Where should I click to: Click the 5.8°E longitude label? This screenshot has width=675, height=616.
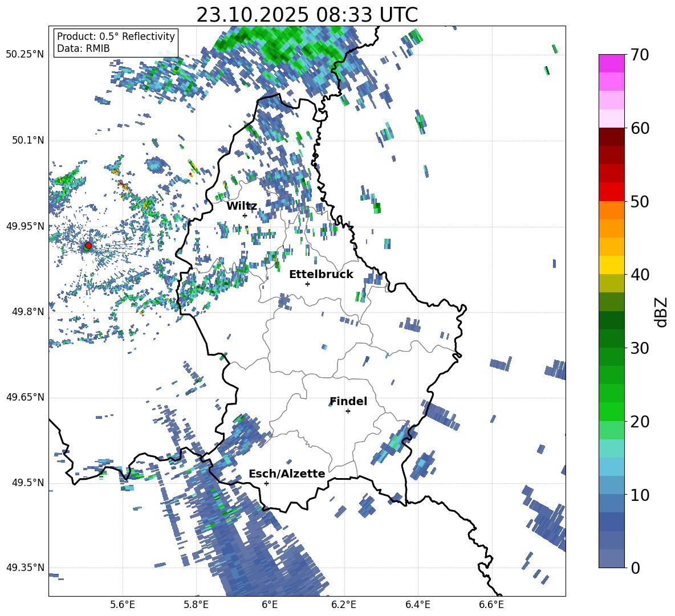(196, 605)
